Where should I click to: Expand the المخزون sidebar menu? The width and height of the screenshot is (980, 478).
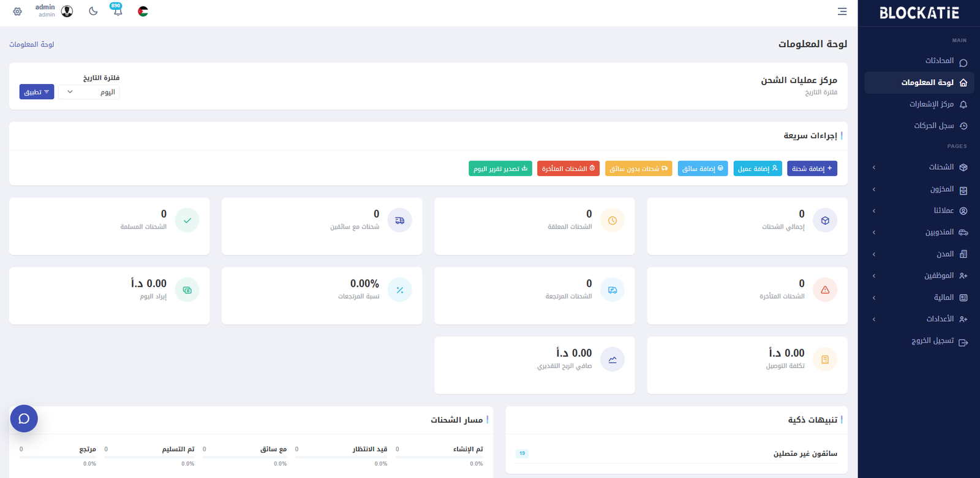click(x=919, y=189)
